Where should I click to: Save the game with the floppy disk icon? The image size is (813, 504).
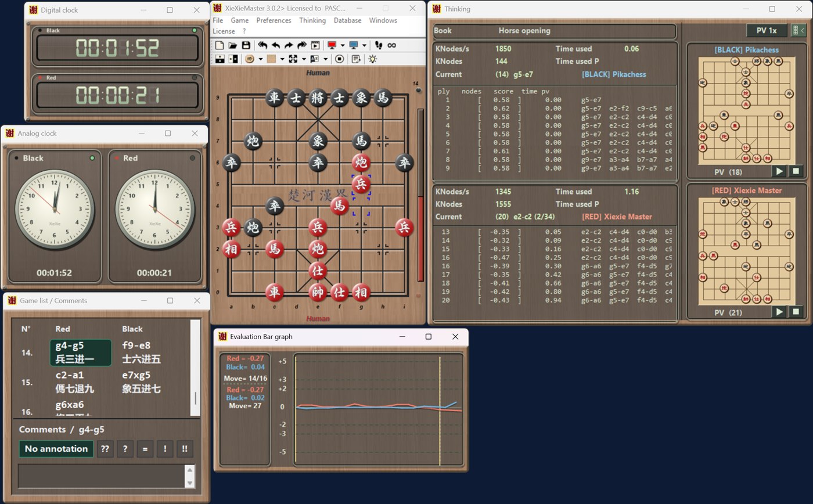(246, 45)
